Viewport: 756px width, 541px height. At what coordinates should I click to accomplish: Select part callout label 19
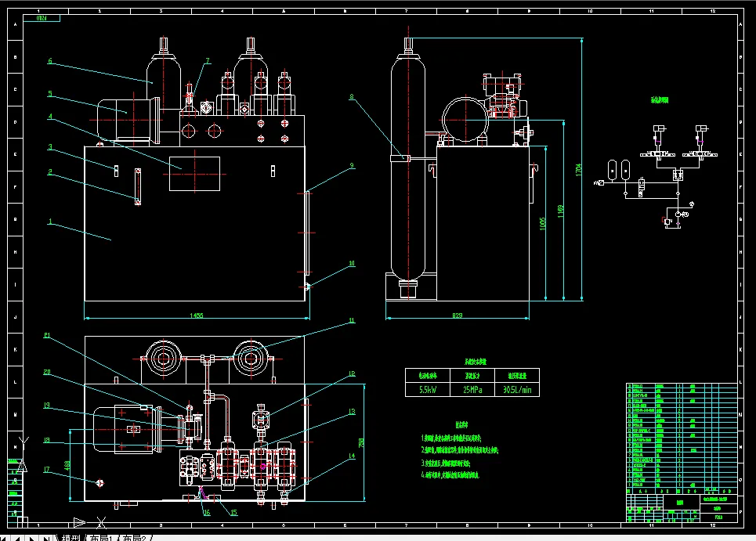(x=47, y=405)
